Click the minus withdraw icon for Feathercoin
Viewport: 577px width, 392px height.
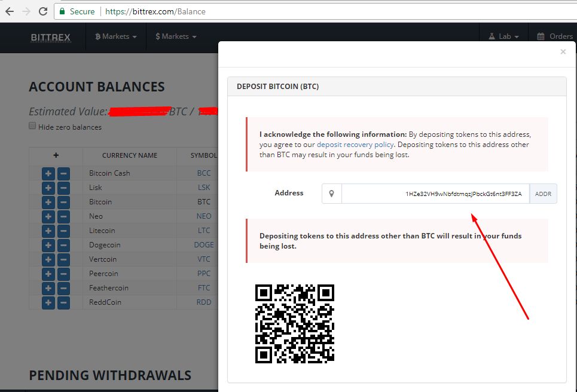(63, 288)
